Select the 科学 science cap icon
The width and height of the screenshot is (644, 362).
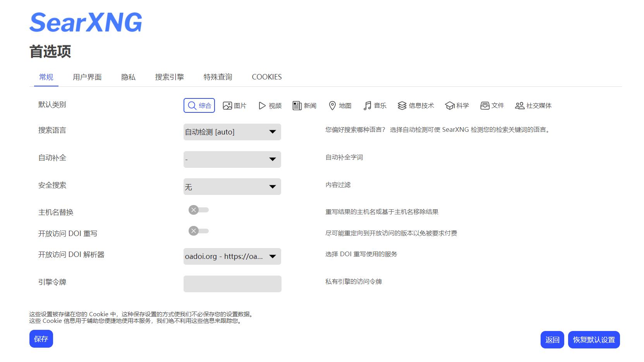[x=450, y=105]
